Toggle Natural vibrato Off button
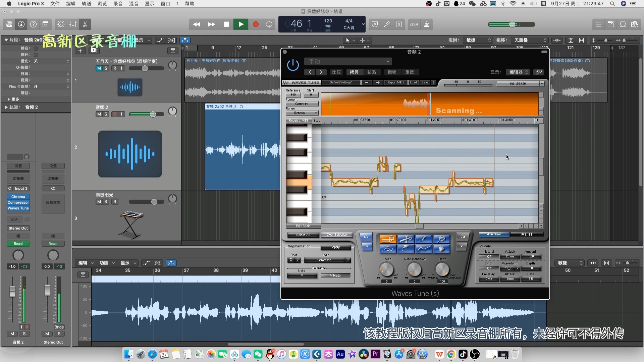 pos(489,256)
